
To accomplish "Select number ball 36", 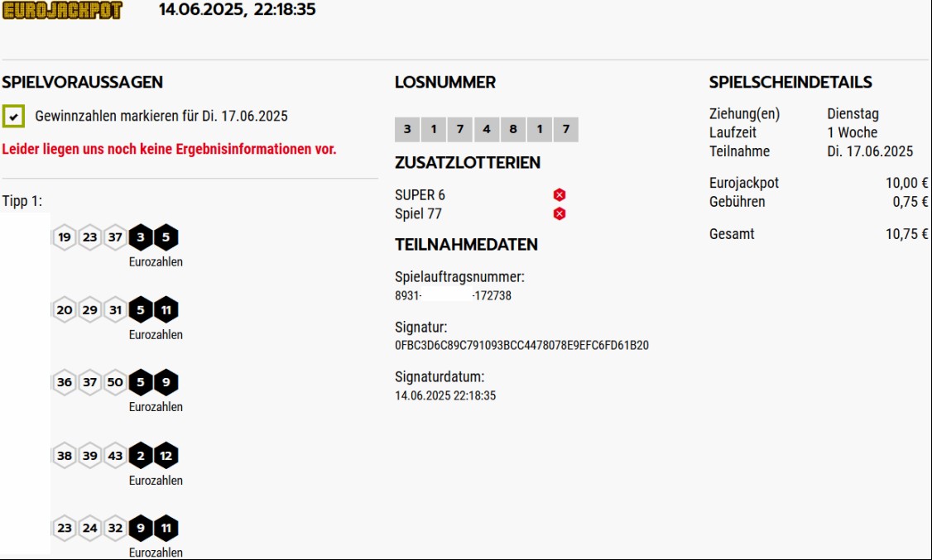I will click(x=65, y=382).
